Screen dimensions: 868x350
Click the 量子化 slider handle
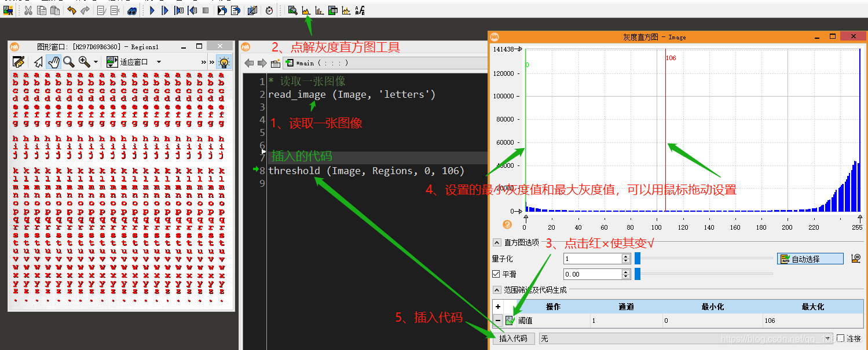[x=638, y=259]
